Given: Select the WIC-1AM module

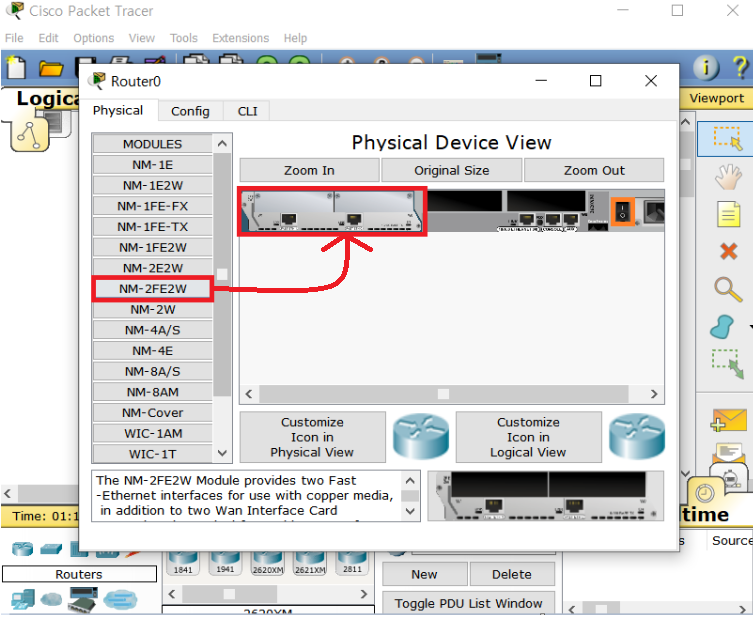Looking at the screenshot, I should click(x=153, y=433).
